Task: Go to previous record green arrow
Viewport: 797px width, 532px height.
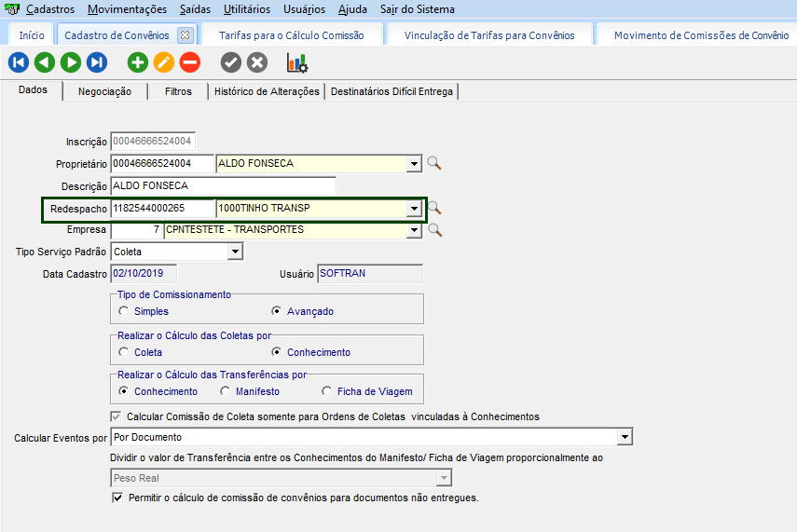Action: pyautogui.click(x=45, y=62)
